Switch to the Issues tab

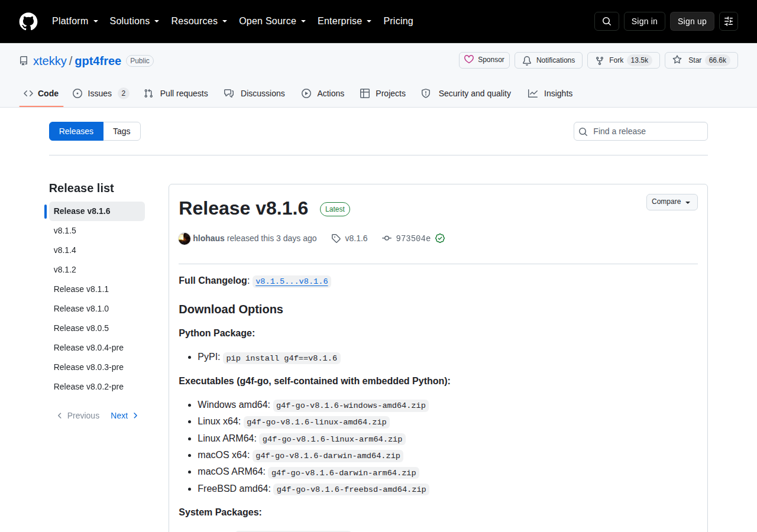tap(101, 93)
